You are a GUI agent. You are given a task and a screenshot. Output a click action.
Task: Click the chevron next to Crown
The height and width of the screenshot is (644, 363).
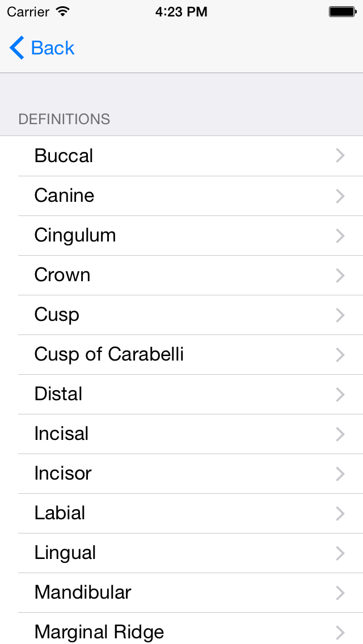[340, 276]
